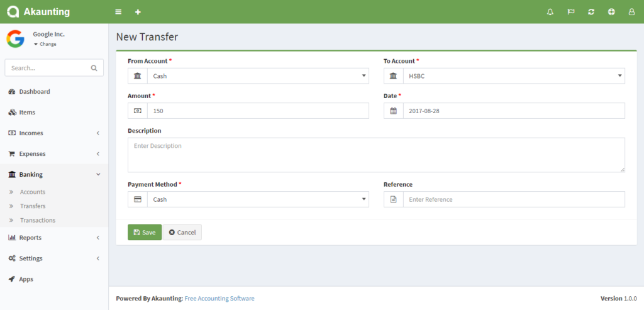Click the search magnifier icon
Screen dimensions: 644x310
click(x=94, y=68)
